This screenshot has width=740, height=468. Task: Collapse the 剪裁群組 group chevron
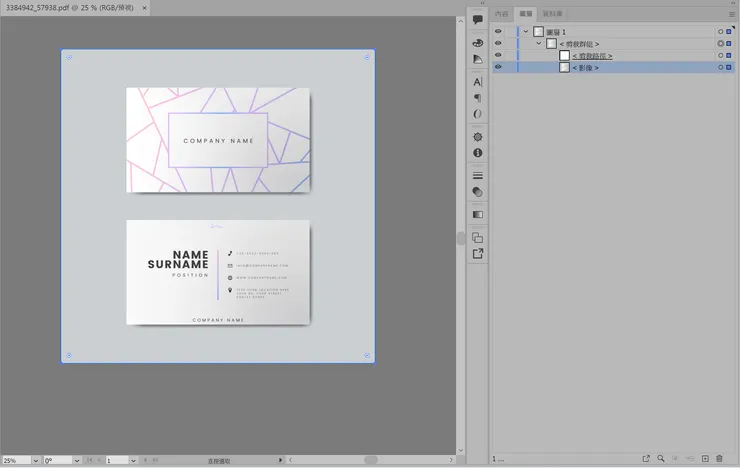coord(539,43)
